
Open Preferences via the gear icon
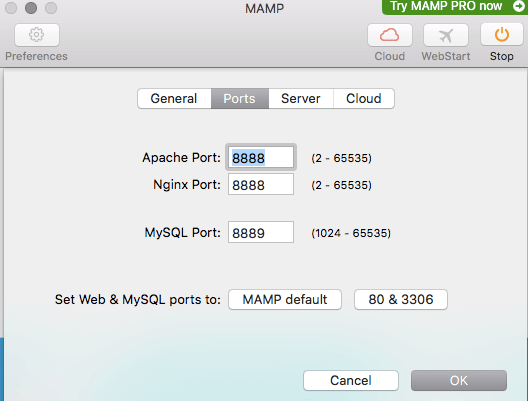point(37,35)
